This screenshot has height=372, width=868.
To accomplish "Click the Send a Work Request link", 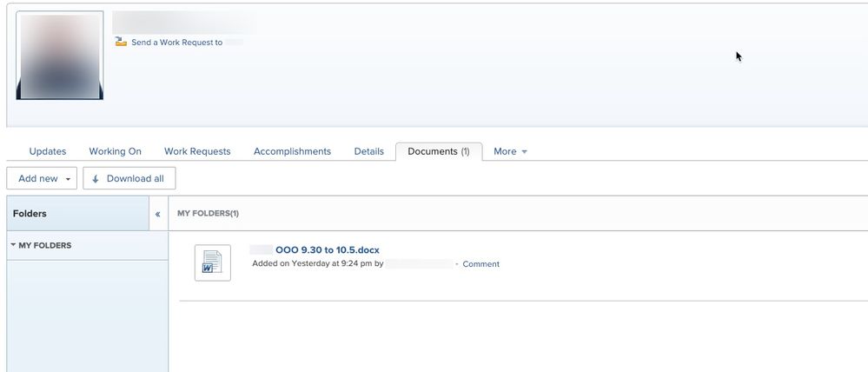I will point(176,42).
